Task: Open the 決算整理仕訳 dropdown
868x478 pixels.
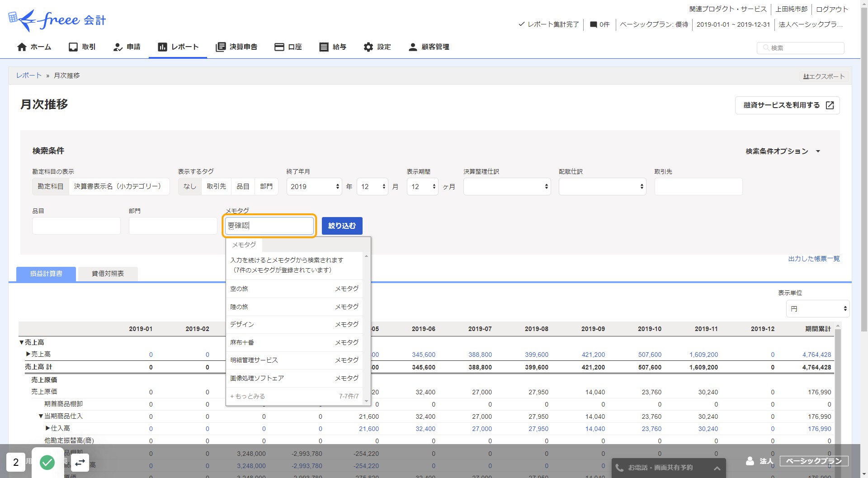Action: pyautogui.click(x=507, y=187)
